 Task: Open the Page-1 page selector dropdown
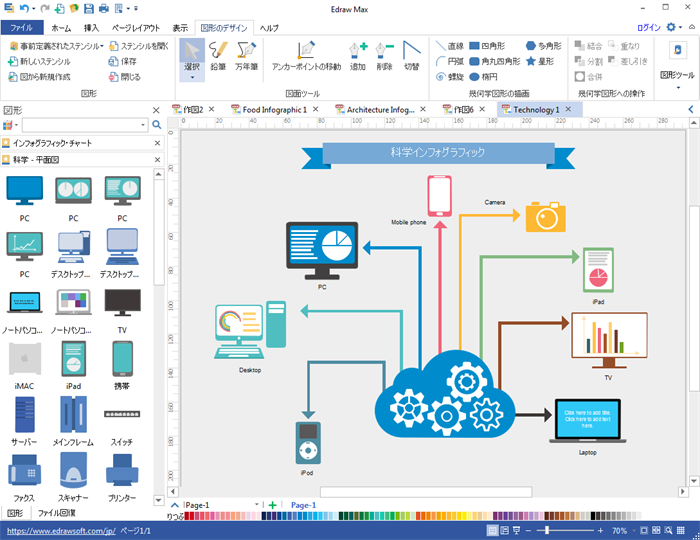click(x=257, y=505)
